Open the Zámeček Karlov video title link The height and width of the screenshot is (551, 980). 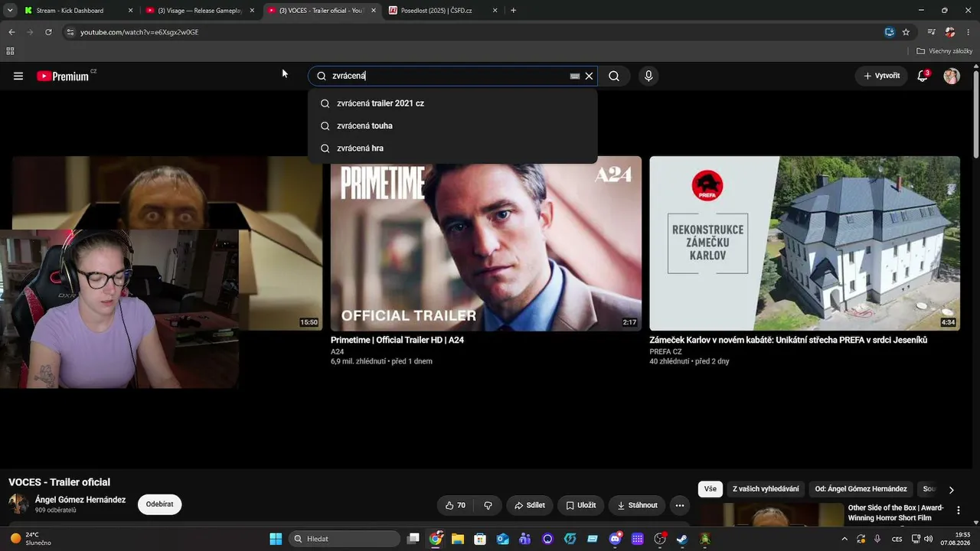789,340
